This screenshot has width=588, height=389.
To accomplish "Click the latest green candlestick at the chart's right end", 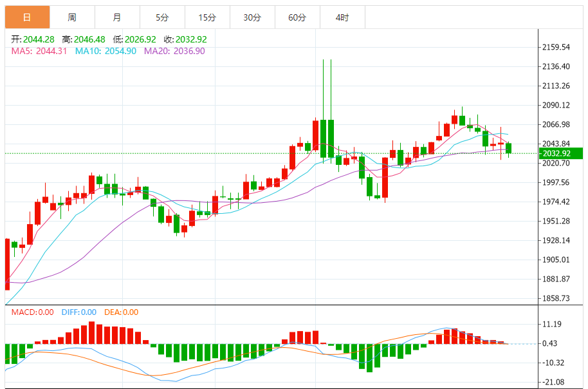I will 508,149.
